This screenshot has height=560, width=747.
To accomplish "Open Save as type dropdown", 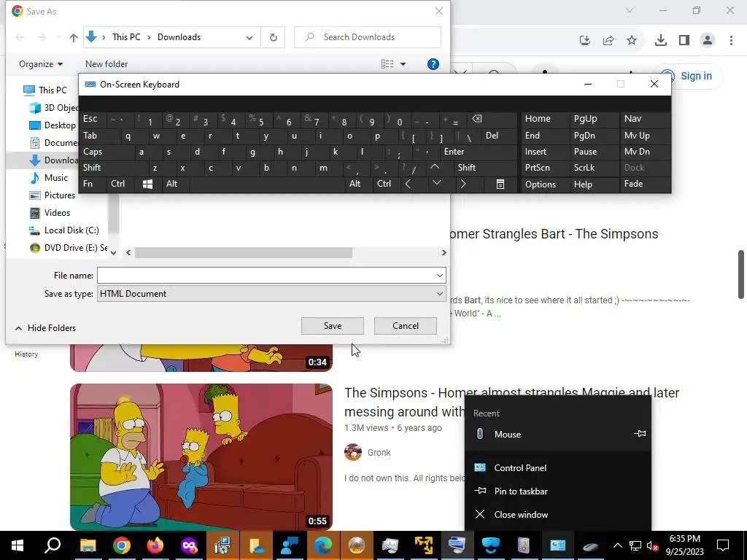I will [x=271, y=293].
